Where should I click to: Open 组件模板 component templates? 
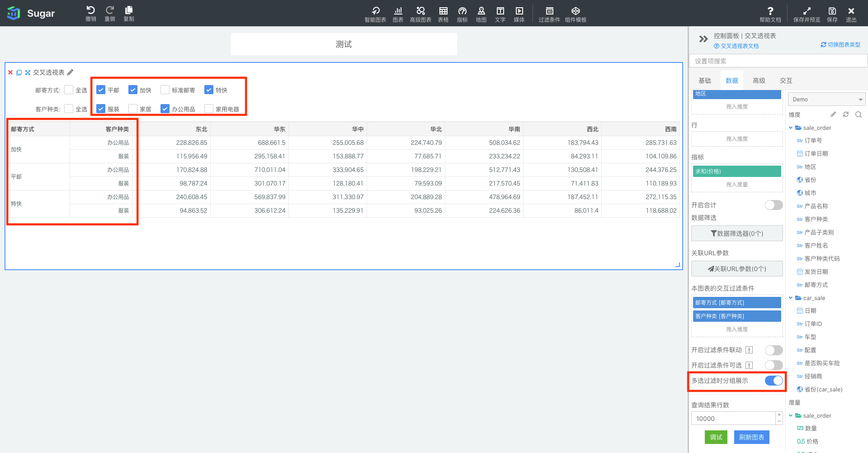coord(576,11)
